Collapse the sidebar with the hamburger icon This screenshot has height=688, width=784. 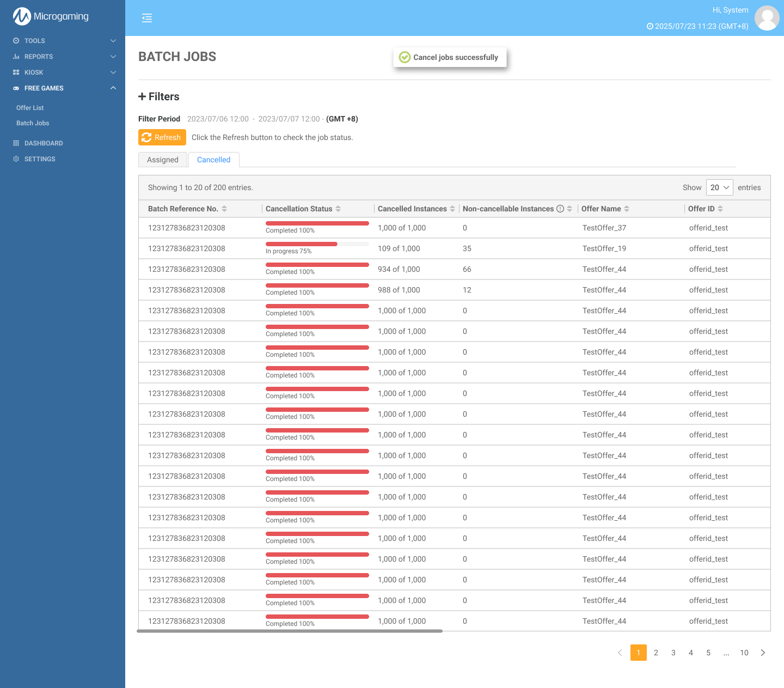(147, 18)
